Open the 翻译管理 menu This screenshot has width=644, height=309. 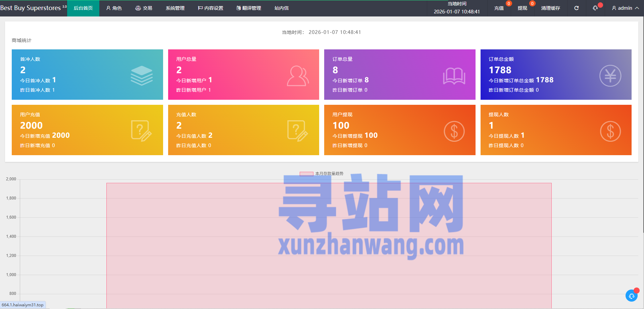point(249,8)
